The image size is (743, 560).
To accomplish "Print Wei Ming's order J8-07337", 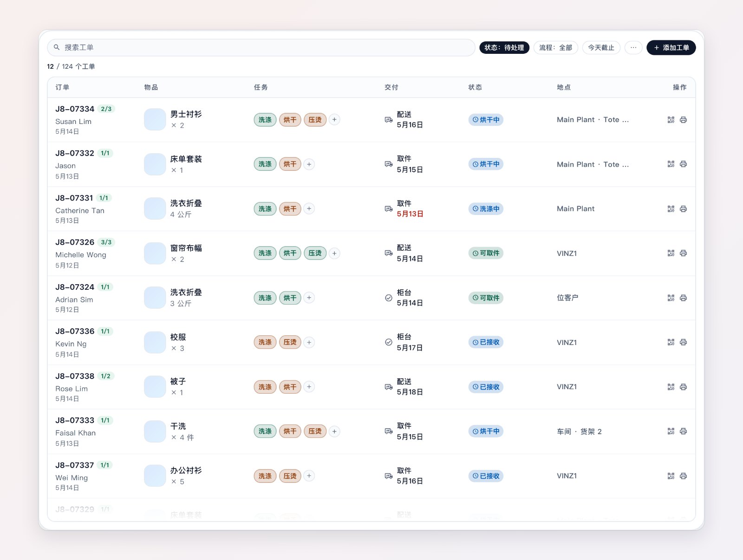I will 683,476.
